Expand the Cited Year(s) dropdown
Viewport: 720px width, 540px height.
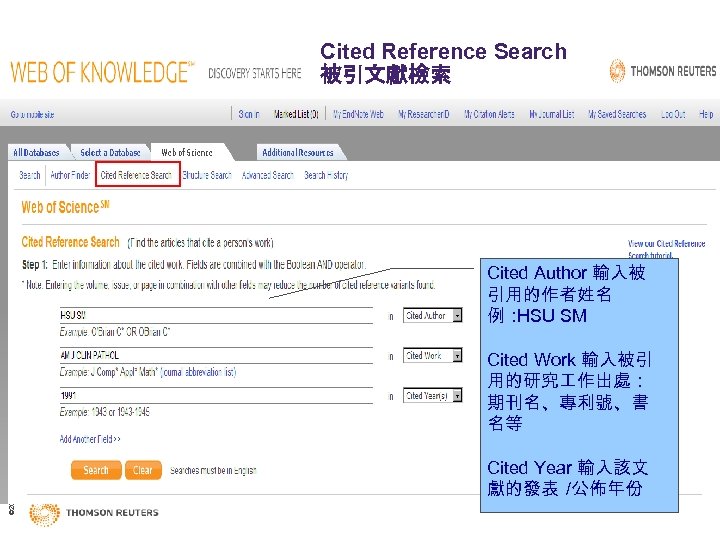pos(433,395)
